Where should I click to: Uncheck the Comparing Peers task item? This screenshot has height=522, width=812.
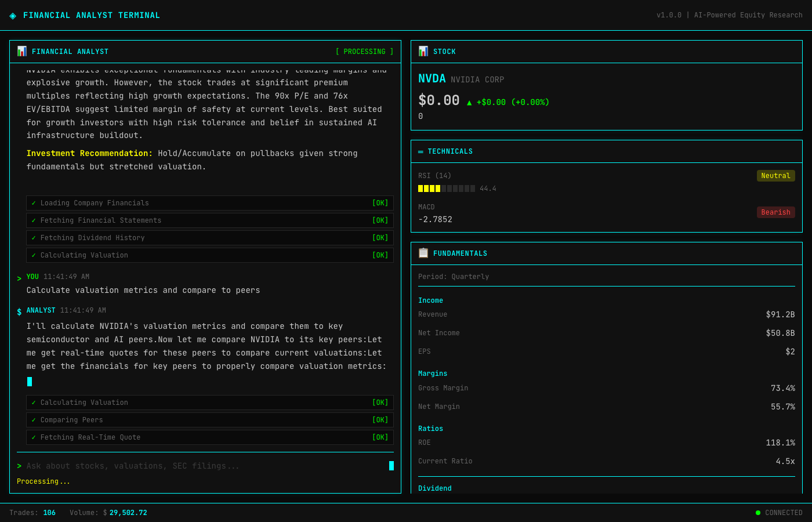[34, 419]
